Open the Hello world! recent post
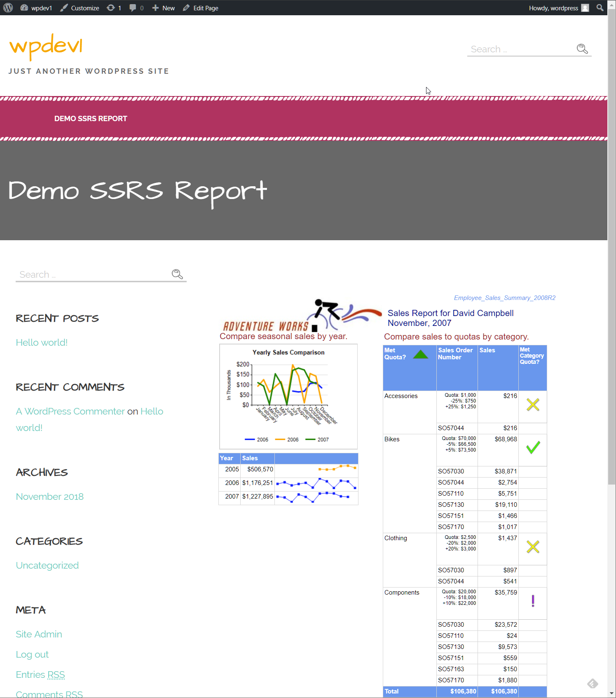616x698 pixels. pos(42,342)
